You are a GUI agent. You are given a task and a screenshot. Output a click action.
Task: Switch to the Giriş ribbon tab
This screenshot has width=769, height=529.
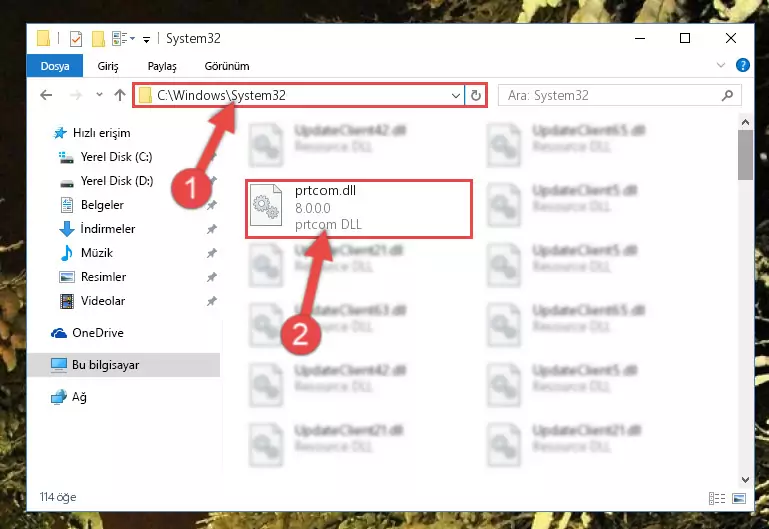pyautogui.click(x=108, y=66)
